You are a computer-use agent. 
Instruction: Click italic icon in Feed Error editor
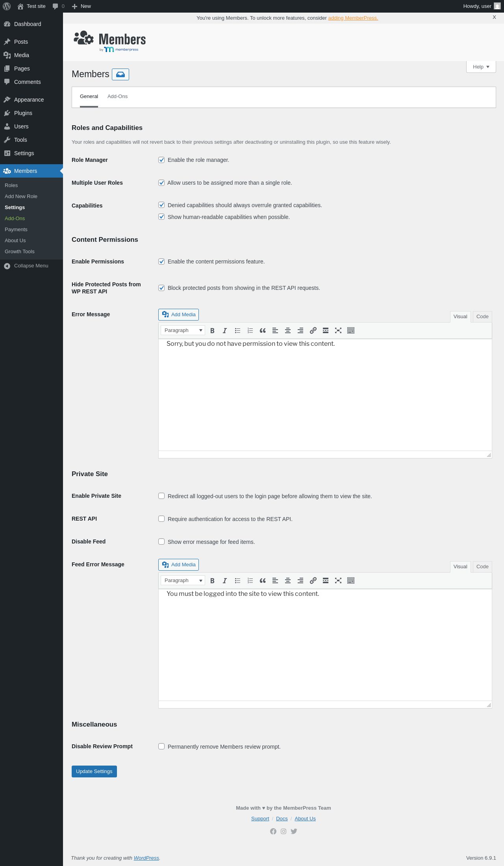tap(225, 581)
